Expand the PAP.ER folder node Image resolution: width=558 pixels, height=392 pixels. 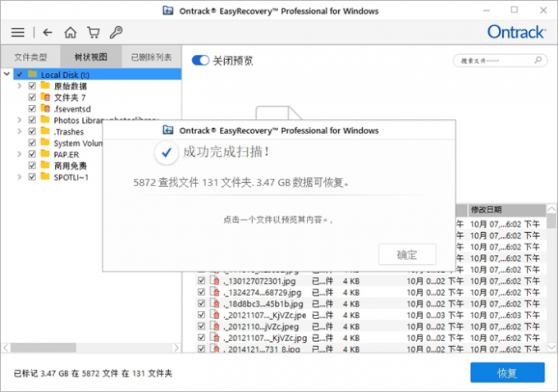click(x=19, y=154)
